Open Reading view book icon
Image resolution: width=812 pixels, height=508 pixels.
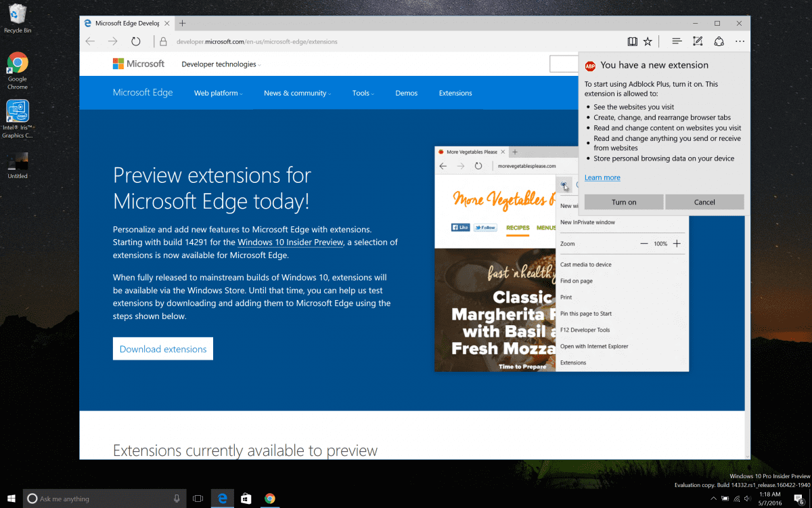tap(632, 41)
